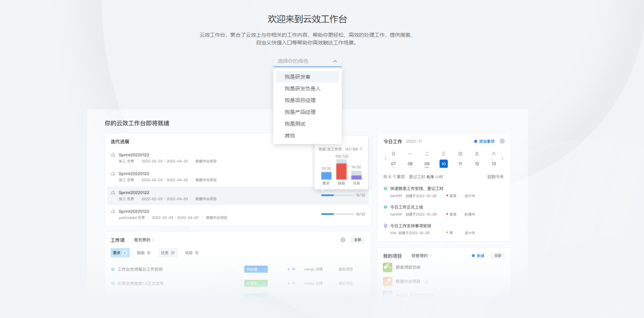The width and height of the screenshot is (644, 318).
Task: Click the 添加事项 link
Action: click(484, 141)
